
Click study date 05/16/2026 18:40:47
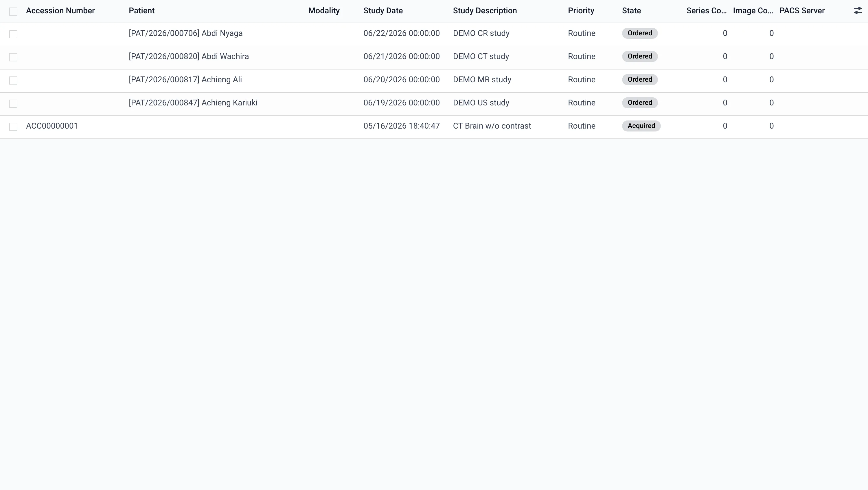pos(401,126)
